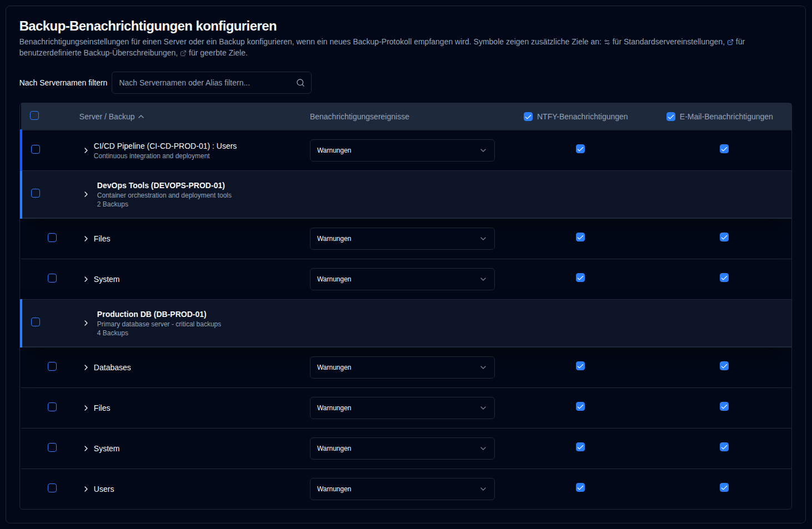Expand the Databases backup row chevron
812x529 pixels.
pos(86,367)
